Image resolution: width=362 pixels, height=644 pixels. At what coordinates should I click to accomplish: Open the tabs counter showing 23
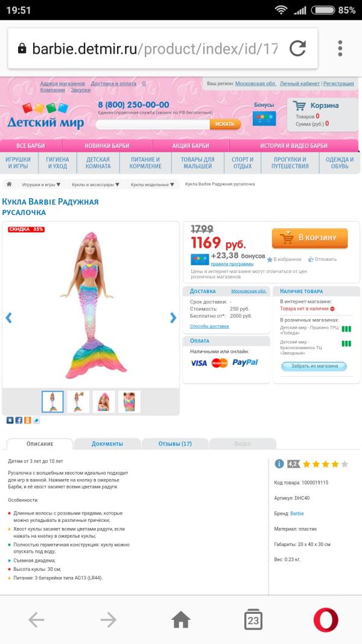tap(253, 620)
